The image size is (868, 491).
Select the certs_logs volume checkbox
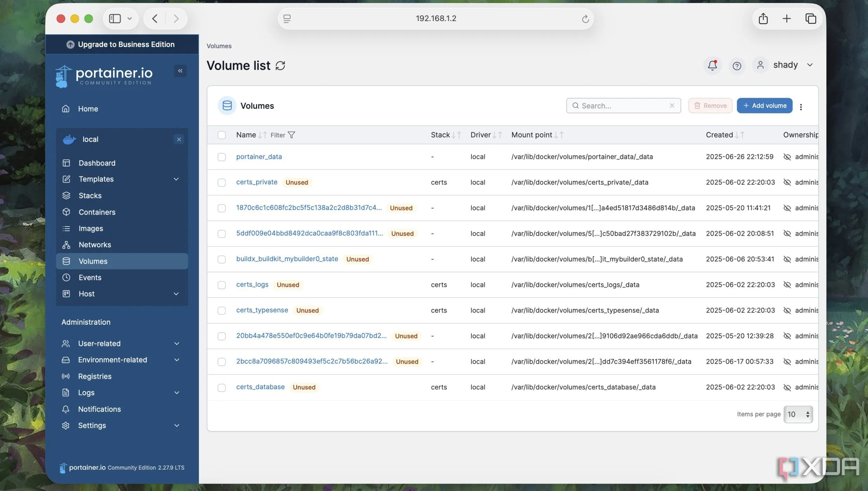[221, 285]
